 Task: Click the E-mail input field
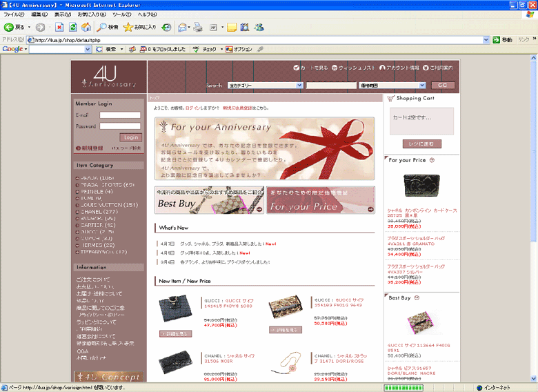(120, 115)
